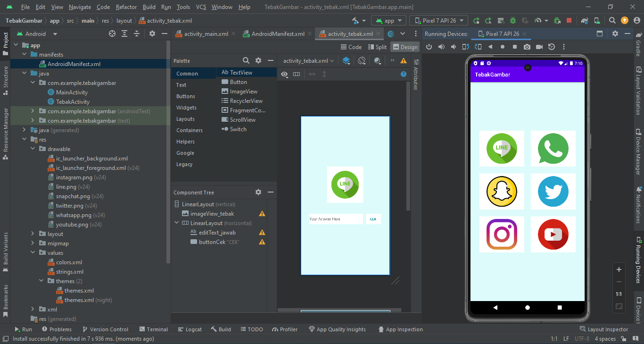Select ImageView in Palette list
The image size is (644, 344).
(x=239, y=92)
